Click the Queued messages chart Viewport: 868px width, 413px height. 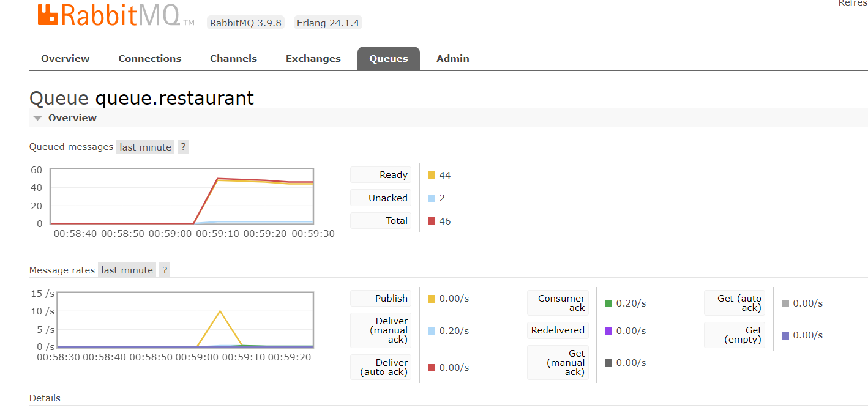click(182, 197)
